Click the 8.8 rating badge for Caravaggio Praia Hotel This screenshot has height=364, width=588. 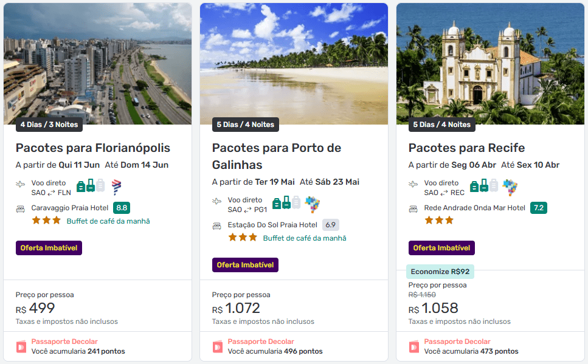[122, 208]
